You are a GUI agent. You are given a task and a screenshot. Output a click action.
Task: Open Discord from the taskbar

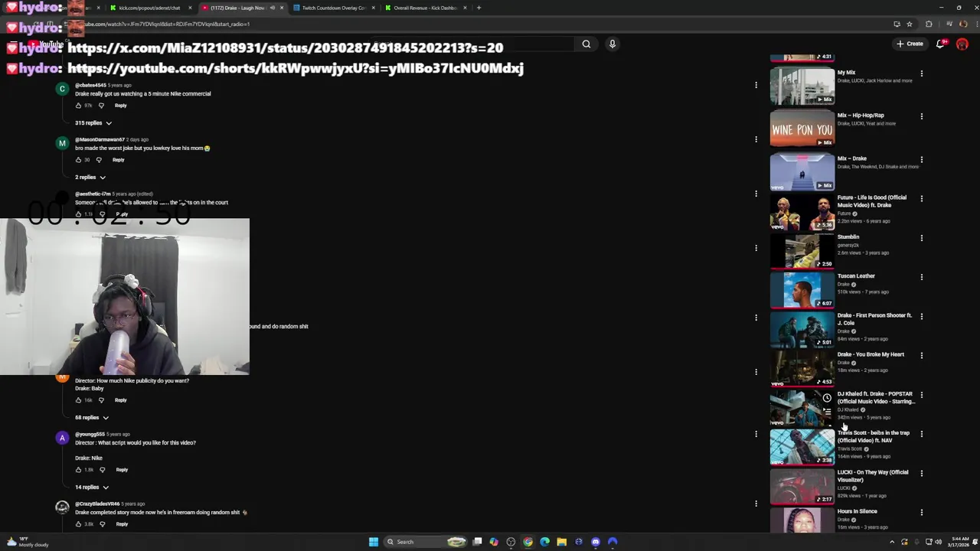point(596,542)
